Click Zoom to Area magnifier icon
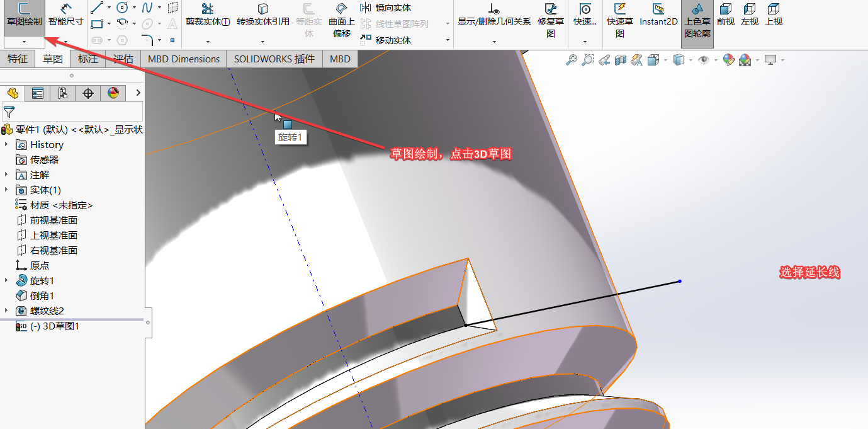The width and height of the screenshot is (868, 429). tap(587, 60)
